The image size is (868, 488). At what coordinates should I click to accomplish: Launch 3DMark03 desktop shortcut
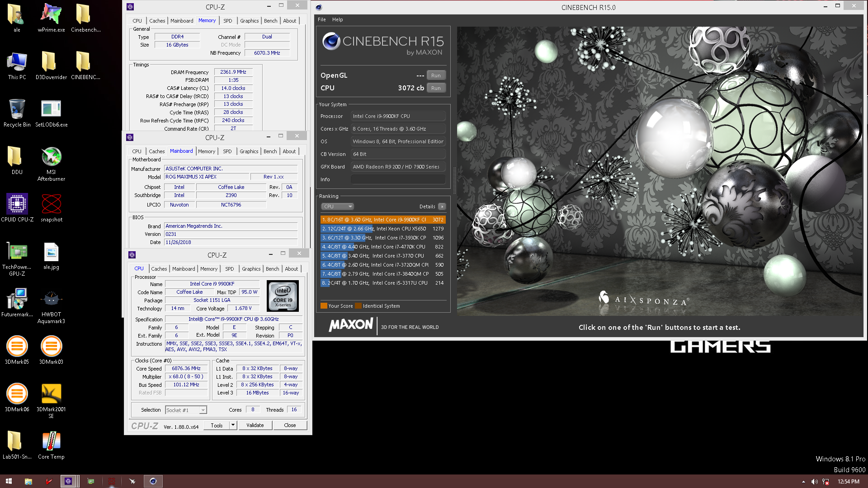pyautogui.click(x=51, y=350)
